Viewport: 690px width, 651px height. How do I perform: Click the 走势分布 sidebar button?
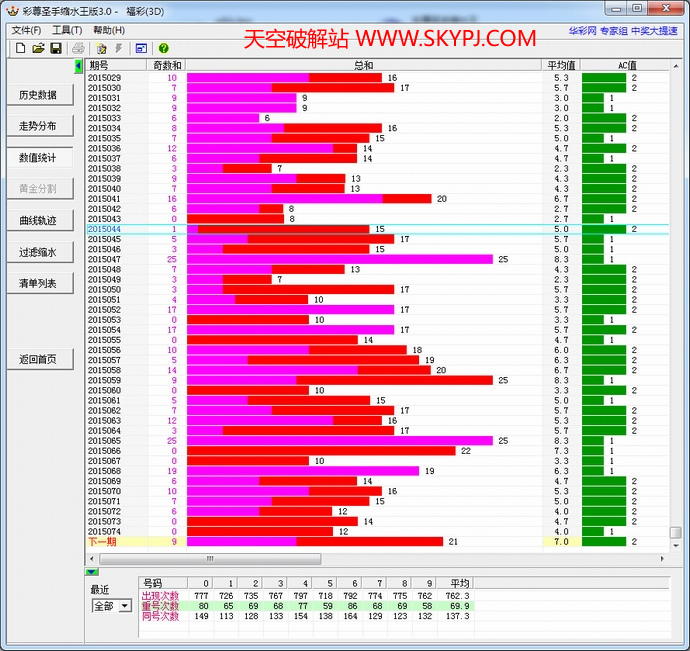click(38, 126)
